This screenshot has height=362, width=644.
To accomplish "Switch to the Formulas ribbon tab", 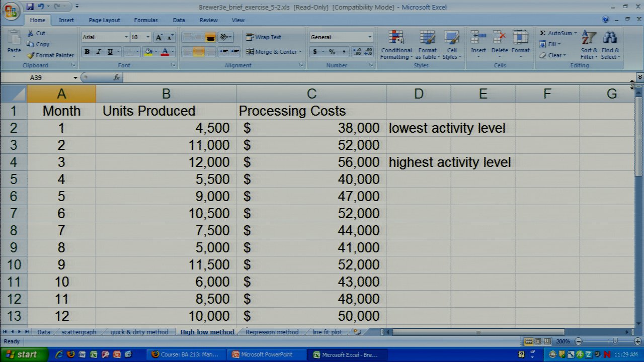I will (146, 20).
